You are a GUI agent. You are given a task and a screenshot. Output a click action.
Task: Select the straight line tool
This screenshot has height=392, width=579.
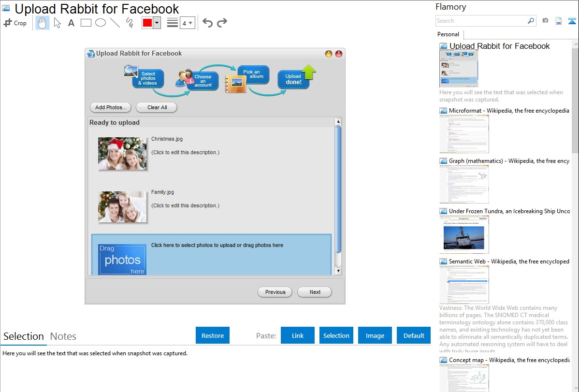pyautogui.click(x=115, y=23)
